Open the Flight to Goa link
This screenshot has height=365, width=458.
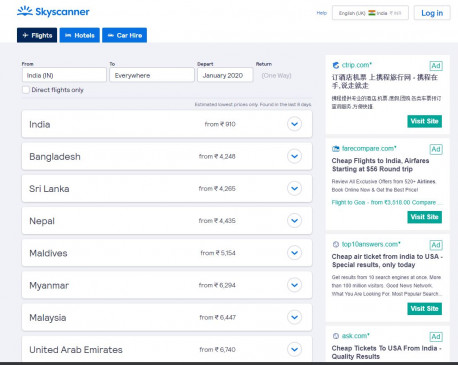pyautogui.click(x=387, y=202)
